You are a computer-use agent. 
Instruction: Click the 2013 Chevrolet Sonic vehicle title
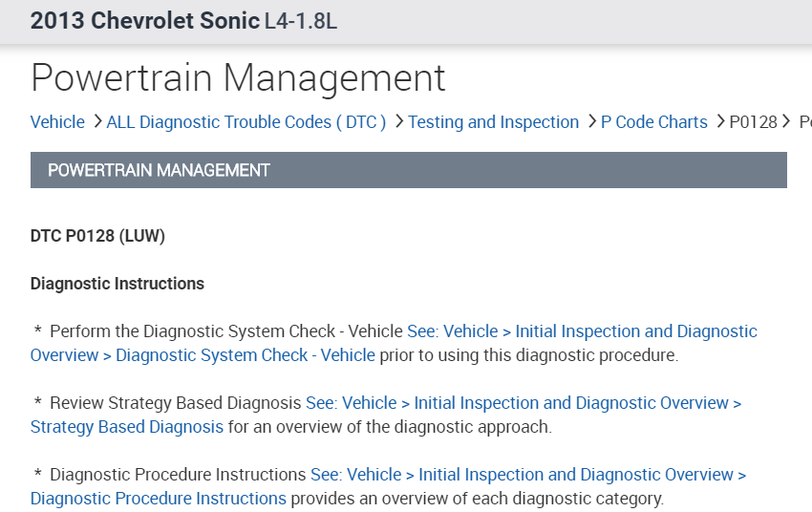(x=144, y=21)
